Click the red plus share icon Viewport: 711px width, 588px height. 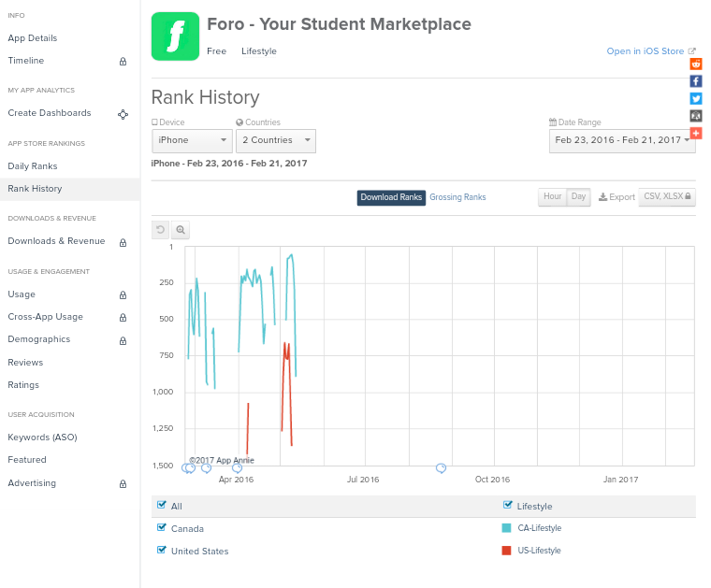click(696, 134)
